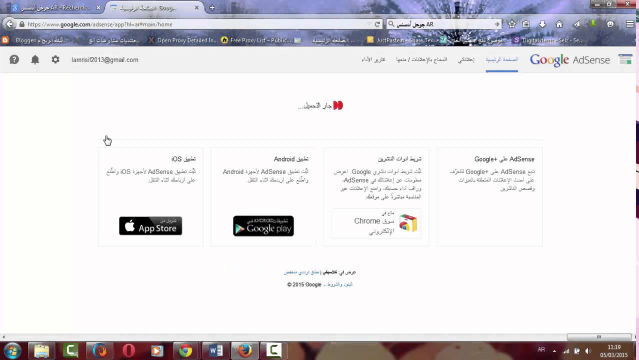Open the home page nav tab (الصفحة الرئيسية)
Screen dimensions: 639x360
click(x=502, y=60)
